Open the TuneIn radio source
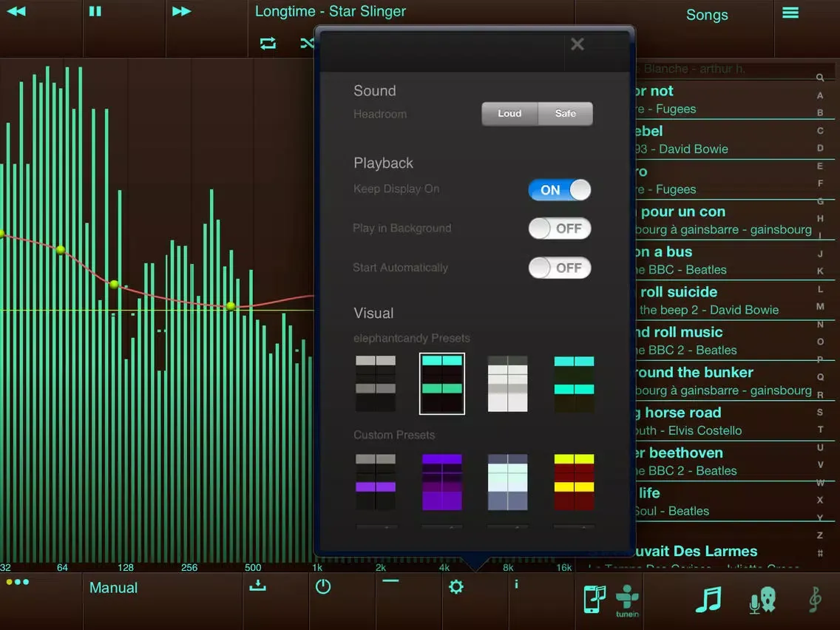 [627, 601]
